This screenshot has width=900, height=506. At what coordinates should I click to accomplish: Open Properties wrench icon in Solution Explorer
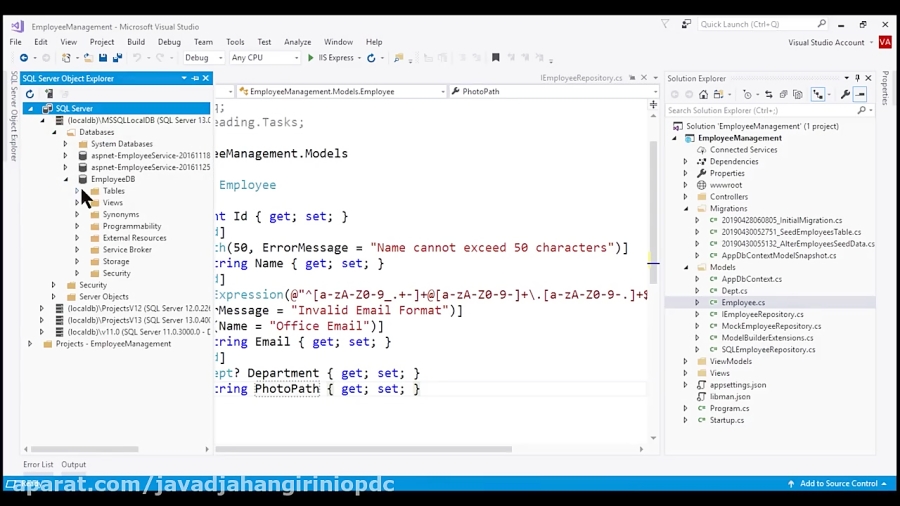(x=845, y=94)
